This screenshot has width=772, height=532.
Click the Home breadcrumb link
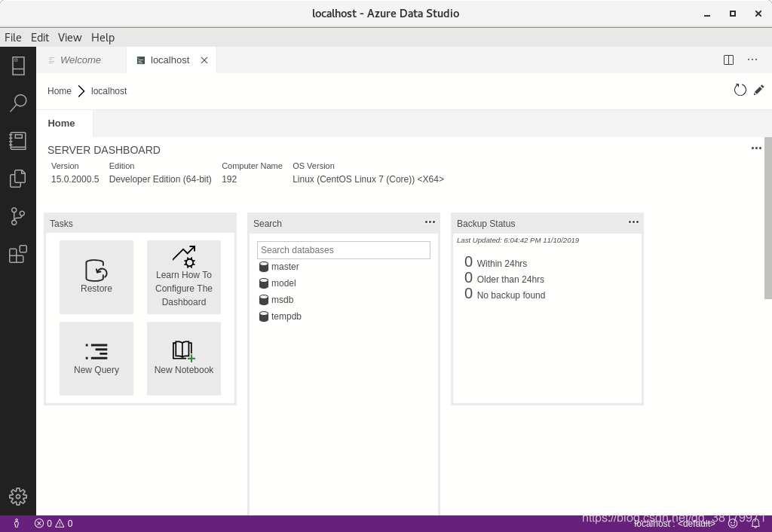click(60, 91)
